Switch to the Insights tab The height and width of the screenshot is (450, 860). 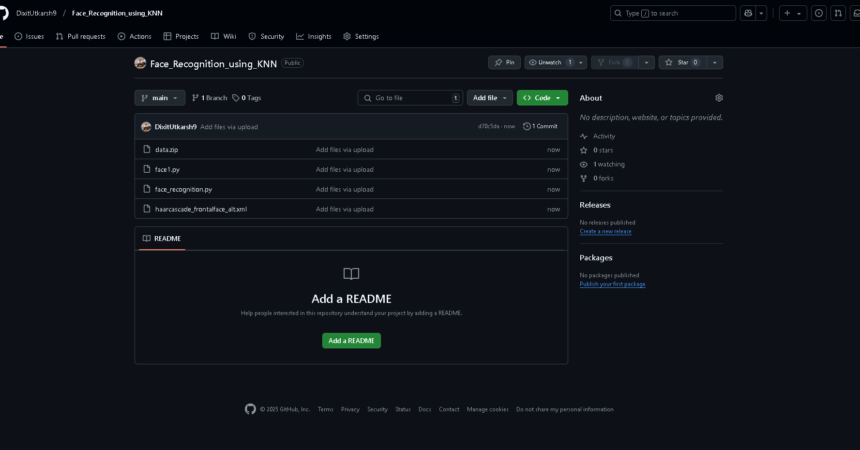pos(314,36)
